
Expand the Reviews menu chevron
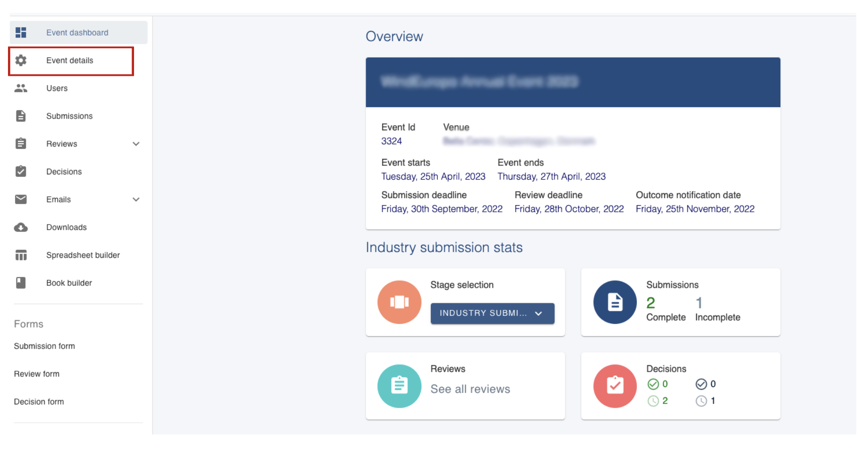136,144
